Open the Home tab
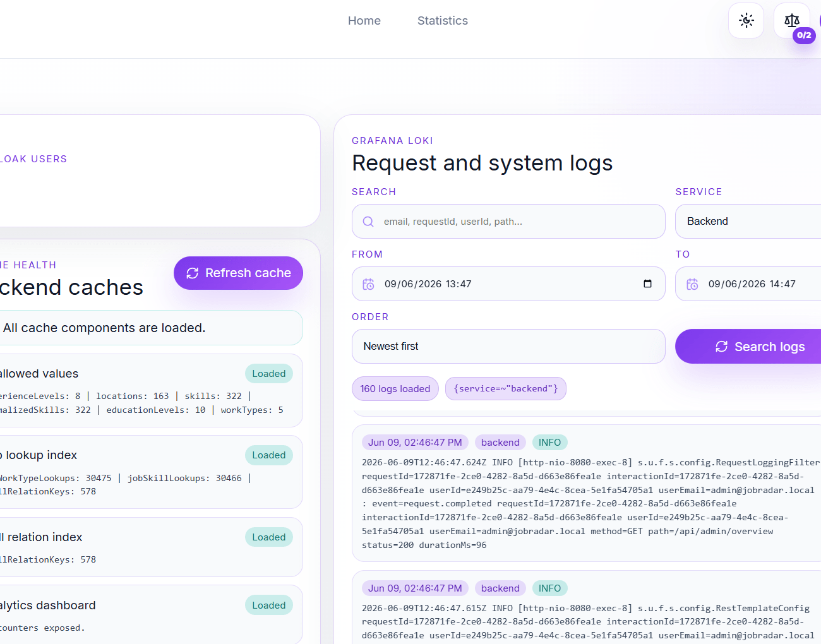The height and width of the screenshot is (644, 821). (x=364, y=21)
